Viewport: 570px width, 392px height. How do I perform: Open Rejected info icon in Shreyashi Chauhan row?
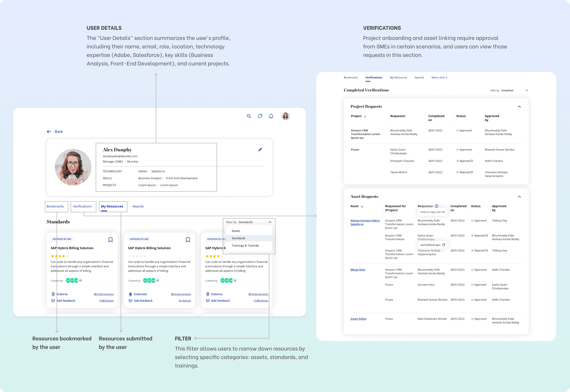tap(472, 161)
